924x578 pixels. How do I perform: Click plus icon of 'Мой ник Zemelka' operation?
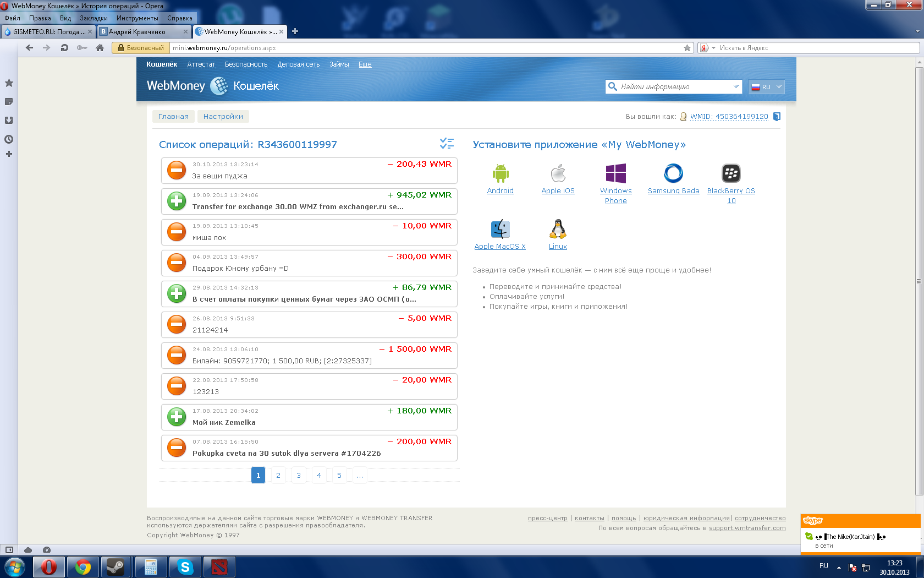(177, 417)
